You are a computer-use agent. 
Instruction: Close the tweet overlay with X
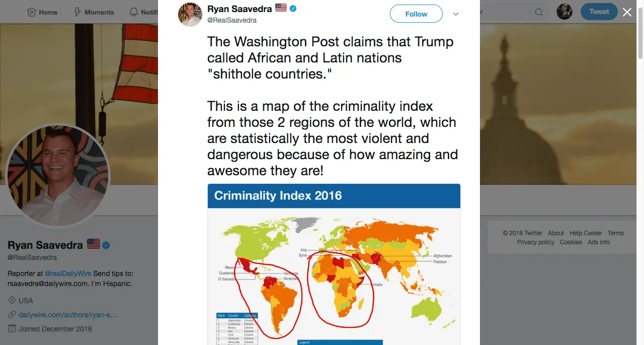627,12
